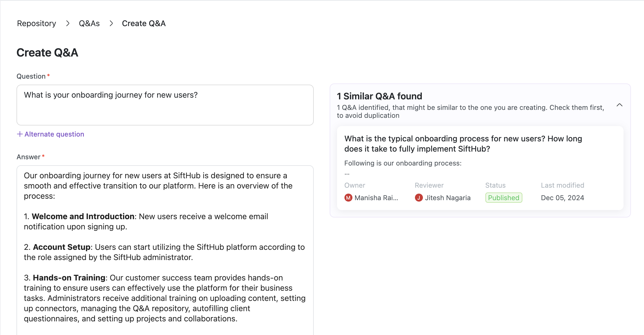Open the similar onboarding process Q&A title
The image size is (644, 335).
click(x=463, y=144)
